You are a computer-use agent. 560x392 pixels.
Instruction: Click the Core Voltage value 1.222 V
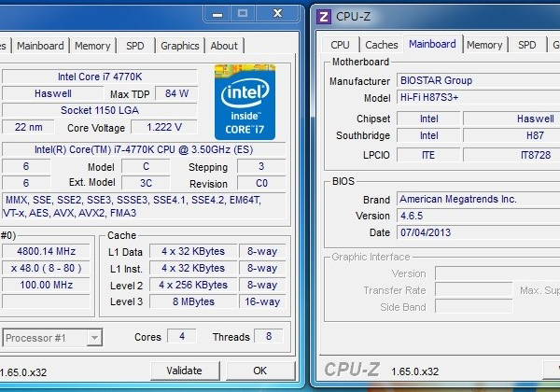coord(164,127)
